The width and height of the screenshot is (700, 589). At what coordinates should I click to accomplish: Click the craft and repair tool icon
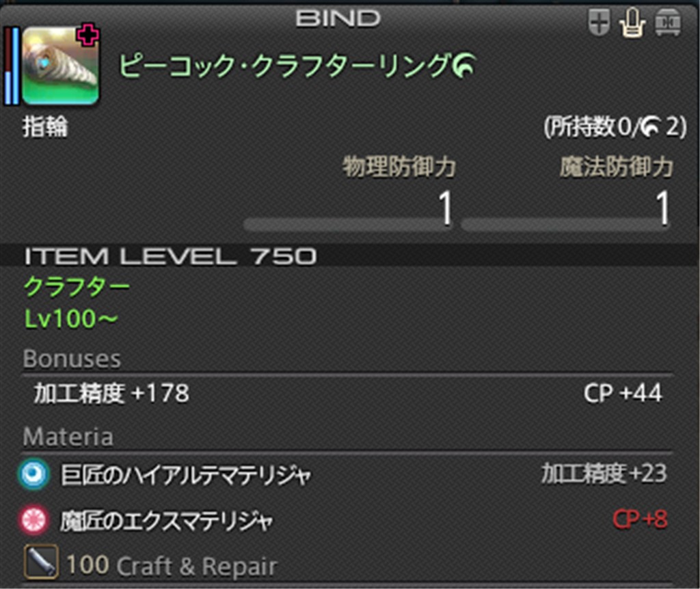[x=40, y=562]
